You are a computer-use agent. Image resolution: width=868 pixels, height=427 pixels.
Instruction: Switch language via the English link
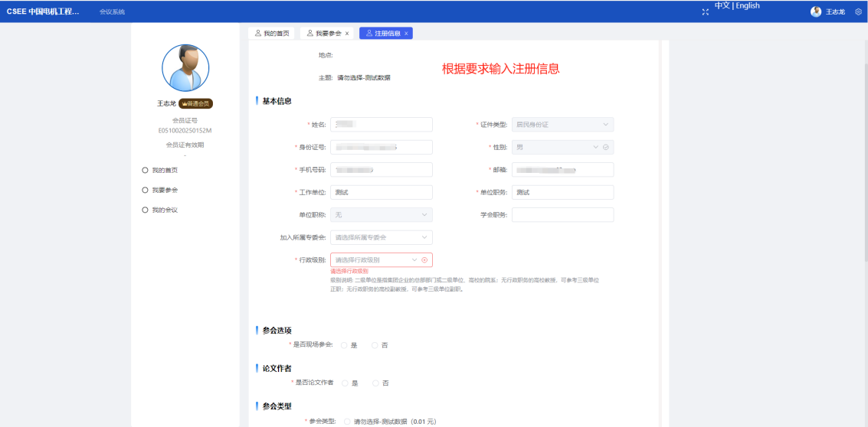click(x=748, y=5)
